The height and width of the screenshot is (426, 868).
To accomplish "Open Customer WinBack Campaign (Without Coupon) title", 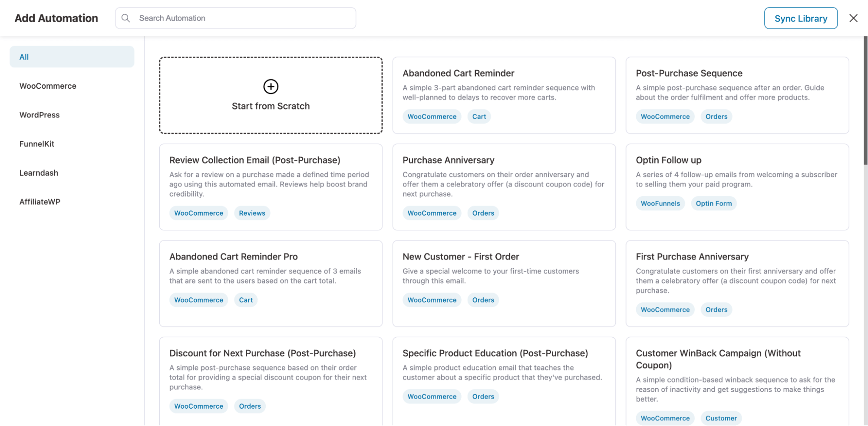I will click(x=718, y=359).
